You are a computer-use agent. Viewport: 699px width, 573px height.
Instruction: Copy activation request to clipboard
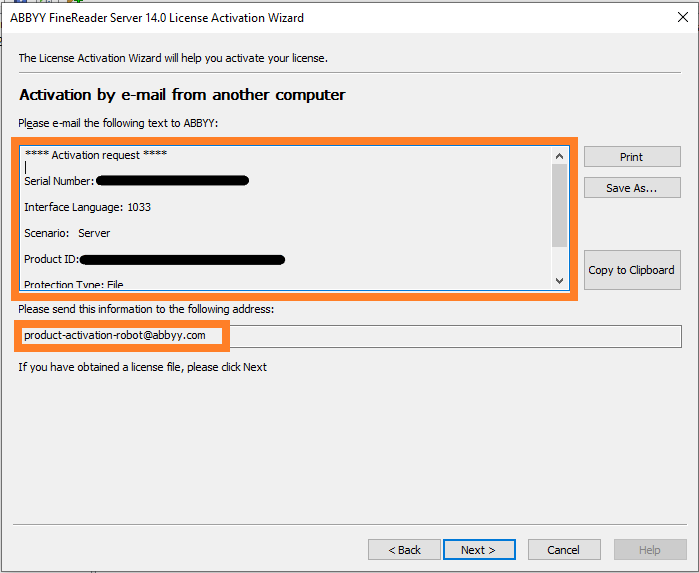[632, 270]
